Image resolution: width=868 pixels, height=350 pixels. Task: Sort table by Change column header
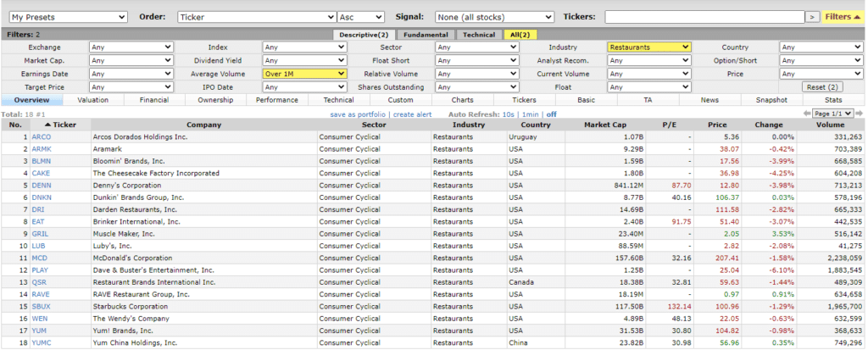768,125
